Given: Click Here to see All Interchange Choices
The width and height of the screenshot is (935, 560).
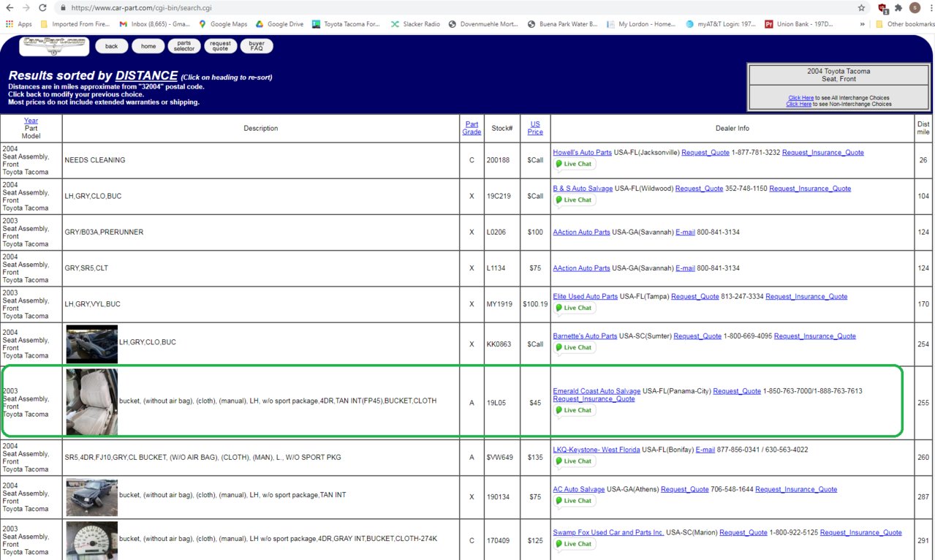Looking at the screenshot, I should click(800, 98).
